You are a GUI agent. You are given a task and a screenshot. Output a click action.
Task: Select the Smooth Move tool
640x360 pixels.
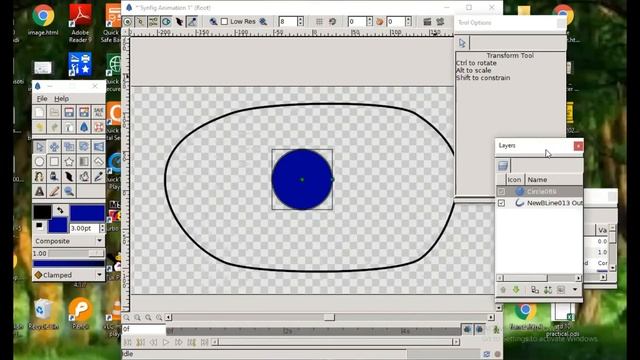[x=54, y=147]
